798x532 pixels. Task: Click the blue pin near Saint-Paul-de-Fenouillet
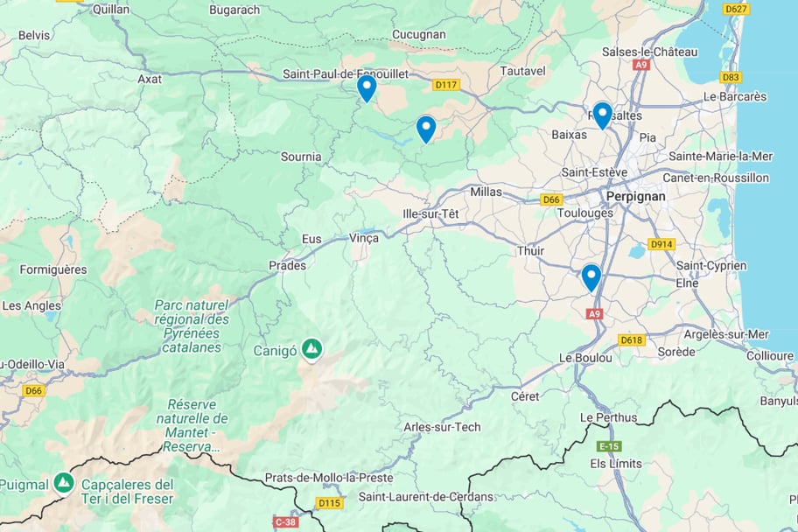[x=367, y=88]
